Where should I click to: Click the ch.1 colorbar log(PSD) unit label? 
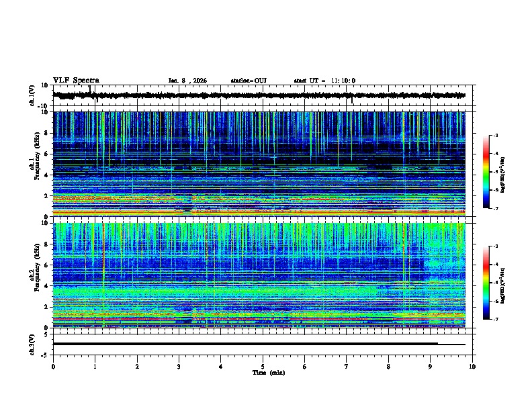click(502, 175)
